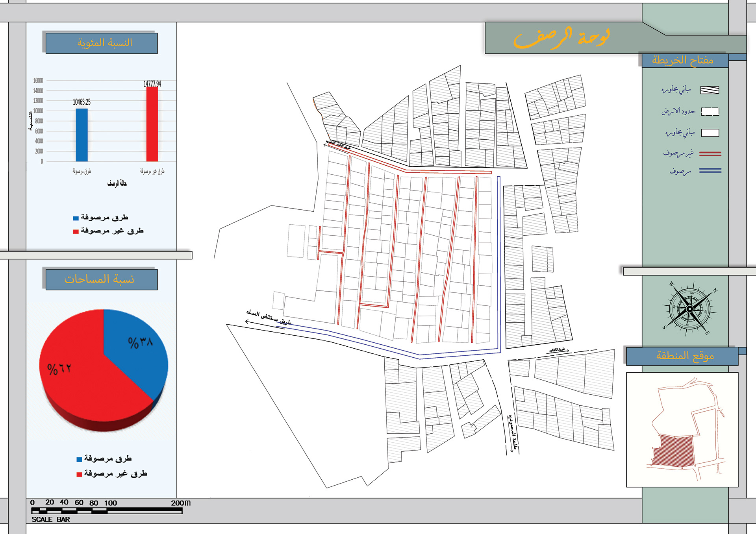Image resolution: width=756 pixels, height=534 pixels.
Task: Click the orange لوحة الرصف title
Action: tap(561, 38)
